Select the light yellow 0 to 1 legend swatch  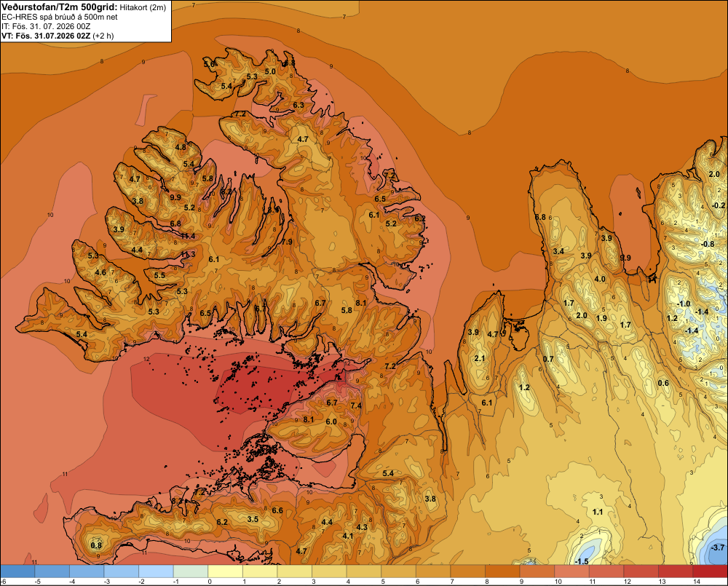coord(226,571)
